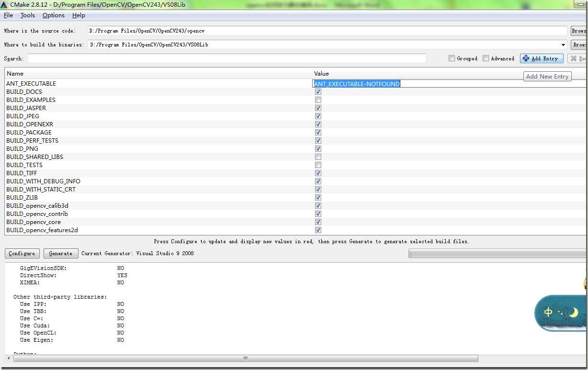This screenshot has height=370, width=588.
Task: Check the BUILD_EXAMPLES checkbox
Action: coord(318,100)
